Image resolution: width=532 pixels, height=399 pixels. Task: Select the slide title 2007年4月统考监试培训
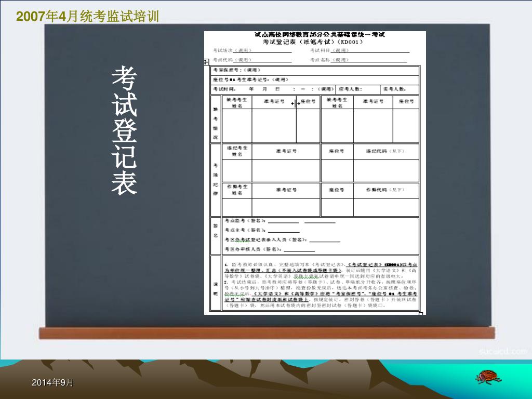(87, 16)
